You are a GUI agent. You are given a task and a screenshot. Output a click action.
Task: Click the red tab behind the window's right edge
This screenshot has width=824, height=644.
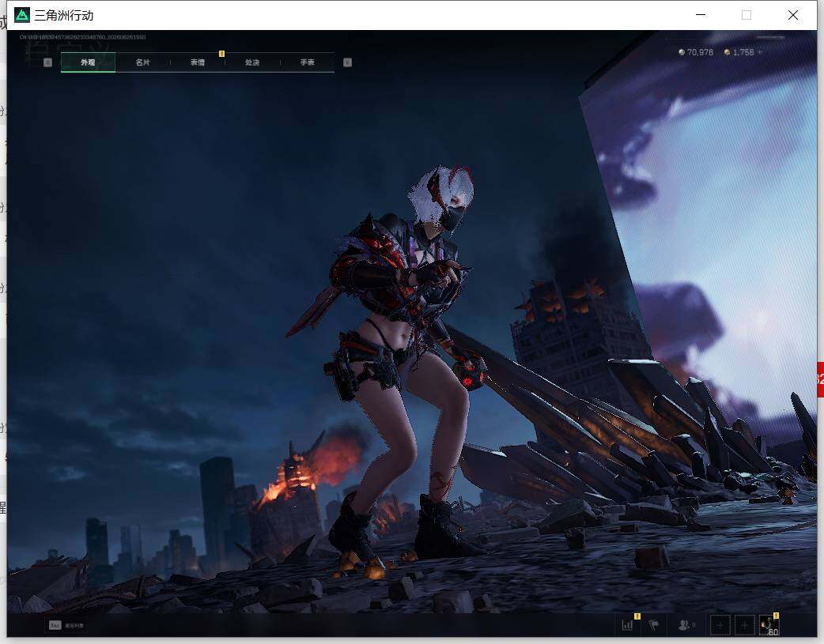coord(820,379)
